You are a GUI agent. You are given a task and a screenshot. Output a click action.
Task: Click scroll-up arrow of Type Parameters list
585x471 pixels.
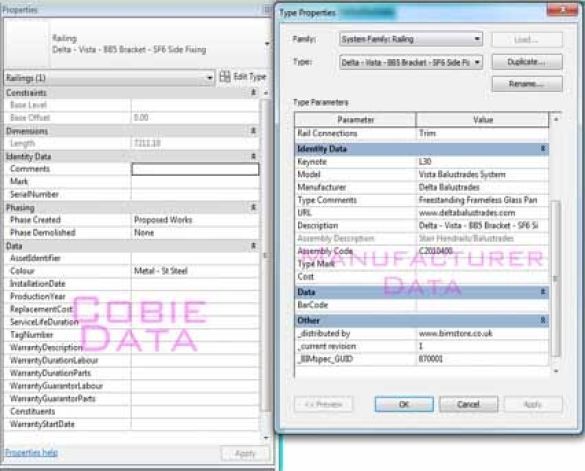point(556,119)
